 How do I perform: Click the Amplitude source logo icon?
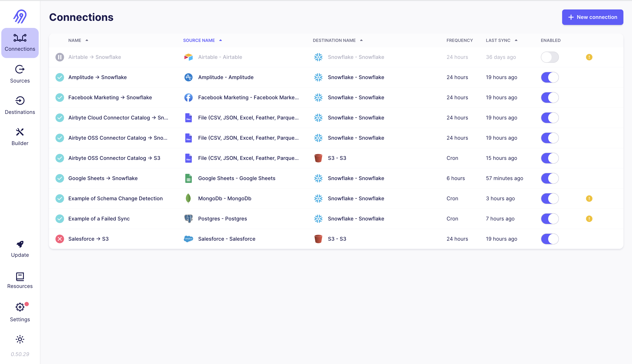(x=188, y=78)
